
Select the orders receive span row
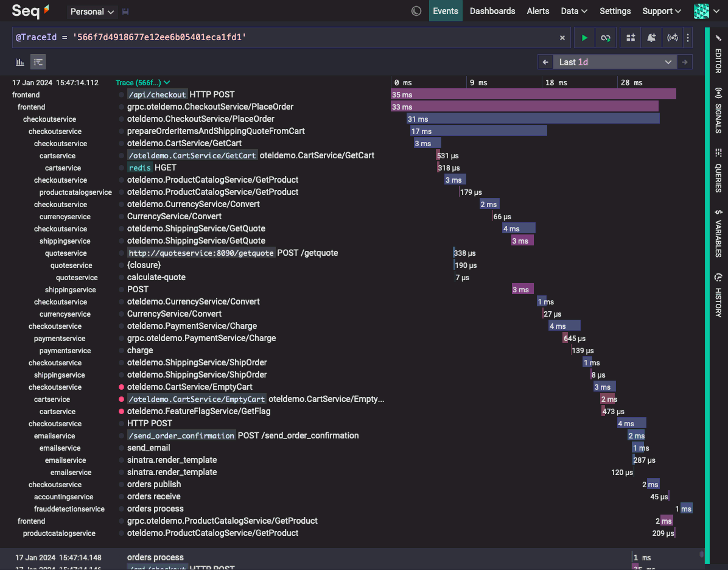point(153,496)
